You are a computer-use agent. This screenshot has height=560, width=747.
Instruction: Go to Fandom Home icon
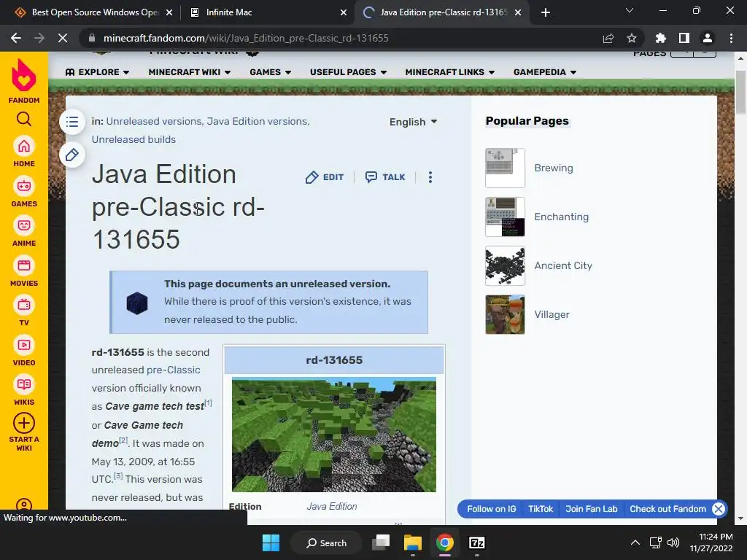click(x=24, y=147)
